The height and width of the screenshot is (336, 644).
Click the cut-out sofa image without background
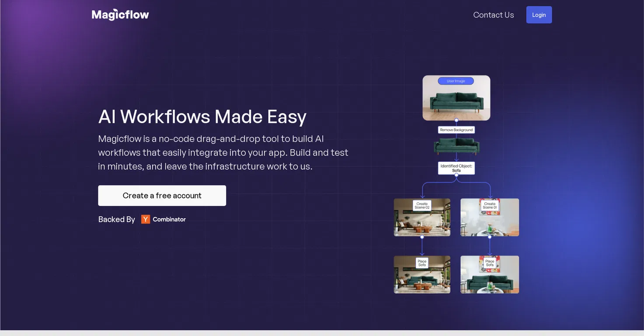point(456,146)
